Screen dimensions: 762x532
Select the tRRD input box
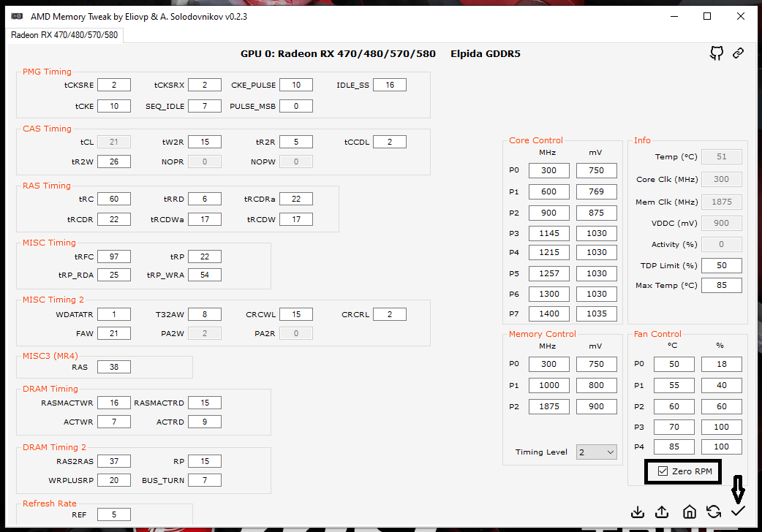(x=205, y=199)
